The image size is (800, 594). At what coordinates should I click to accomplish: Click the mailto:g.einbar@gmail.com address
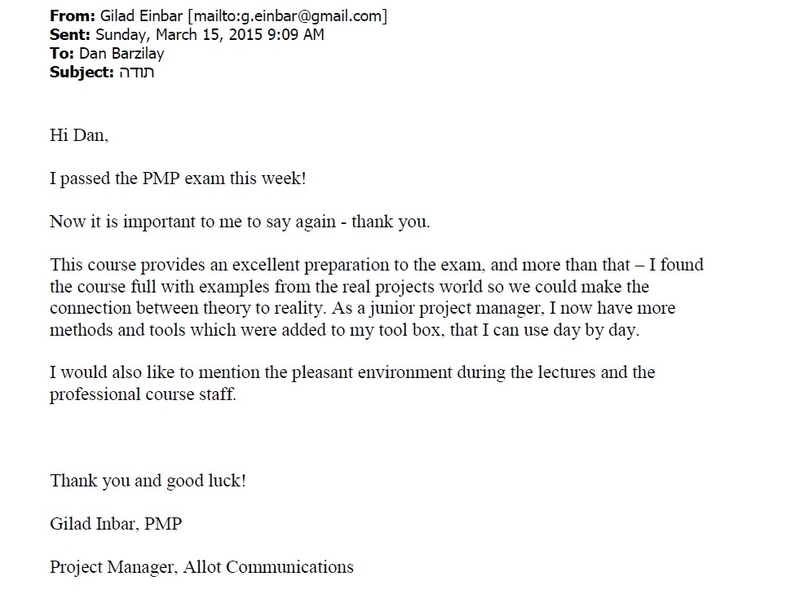pos(288,16)
